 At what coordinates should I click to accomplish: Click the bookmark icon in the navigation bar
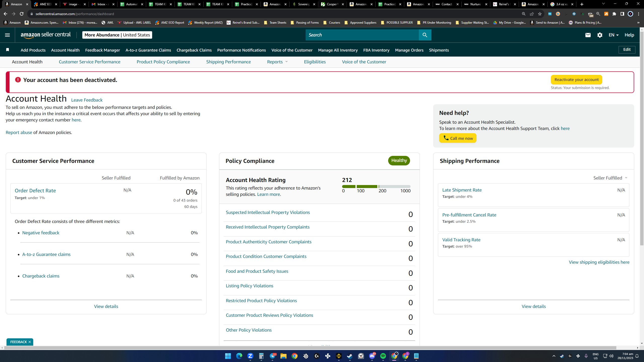point(8,50)
